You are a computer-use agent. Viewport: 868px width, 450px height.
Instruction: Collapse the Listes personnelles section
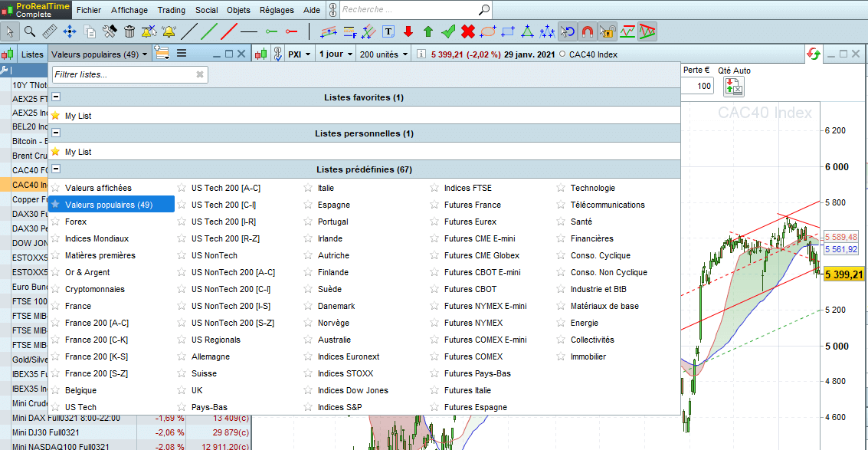coord(57,133)
